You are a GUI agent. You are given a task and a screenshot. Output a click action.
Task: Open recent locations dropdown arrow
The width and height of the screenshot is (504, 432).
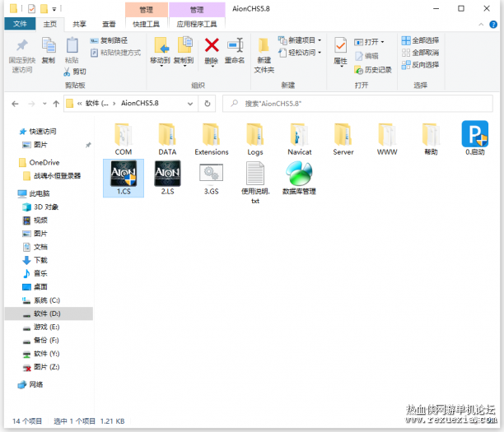[44, 104]
